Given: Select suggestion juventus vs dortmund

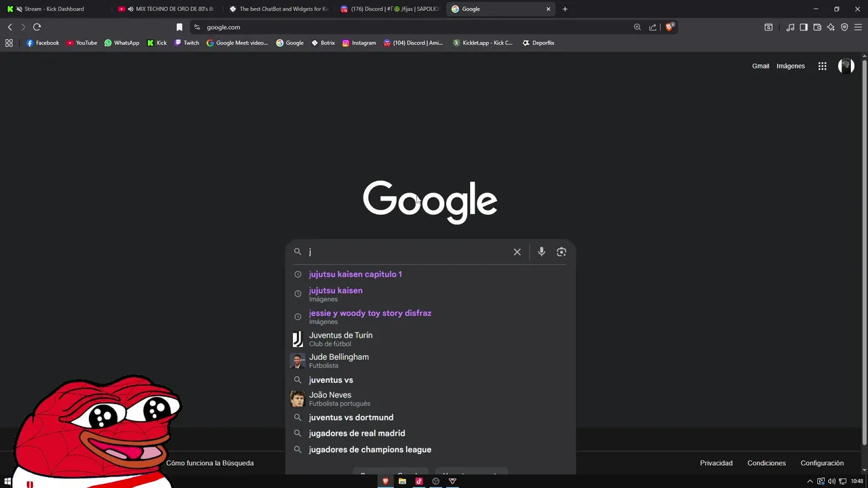Looking at the screenshot, I should coord(430,418).
